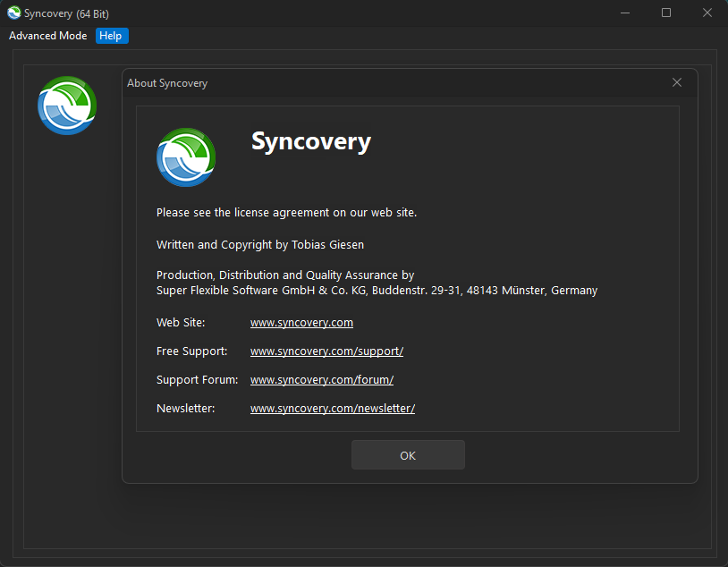This screenshot has width=728, height=567.
Task: Click the 'Newsletter:' label
Action: click(186, 408)
